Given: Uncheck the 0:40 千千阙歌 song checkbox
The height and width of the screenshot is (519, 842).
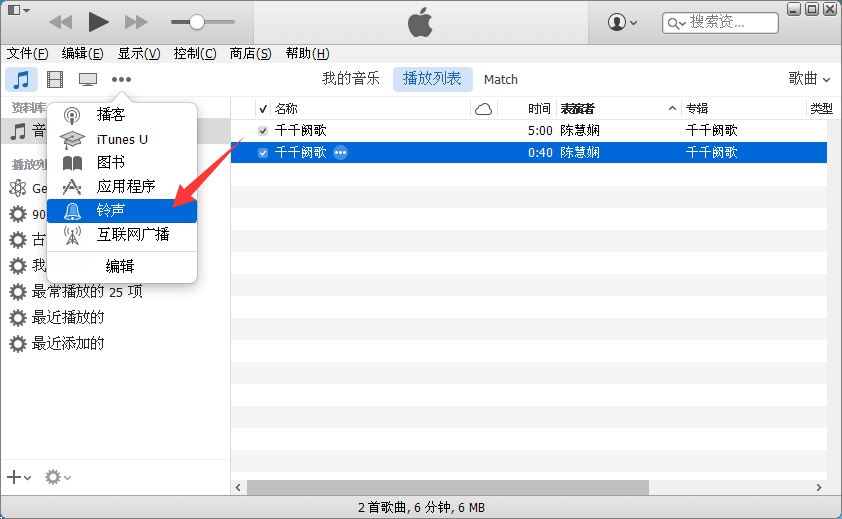Looking at the screenshot, I should (x=263, y=153).
